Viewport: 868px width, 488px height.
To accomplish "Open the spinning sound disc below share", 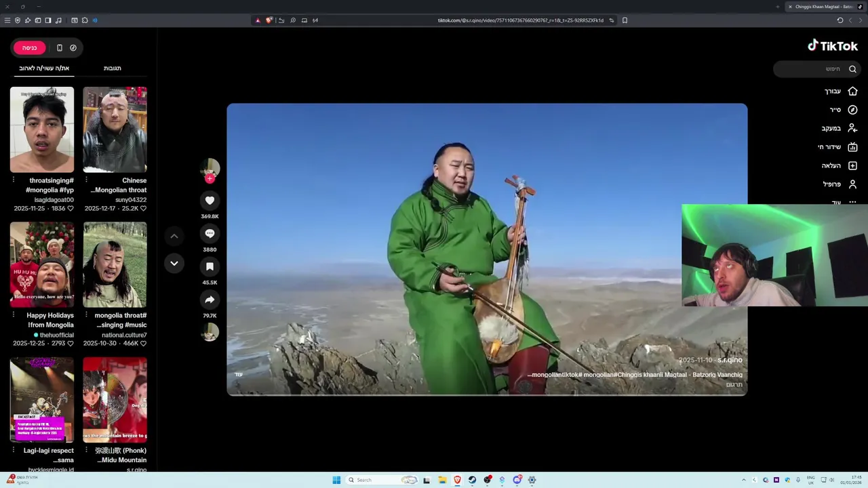I will pyautogui.click(x=210, y=332).
